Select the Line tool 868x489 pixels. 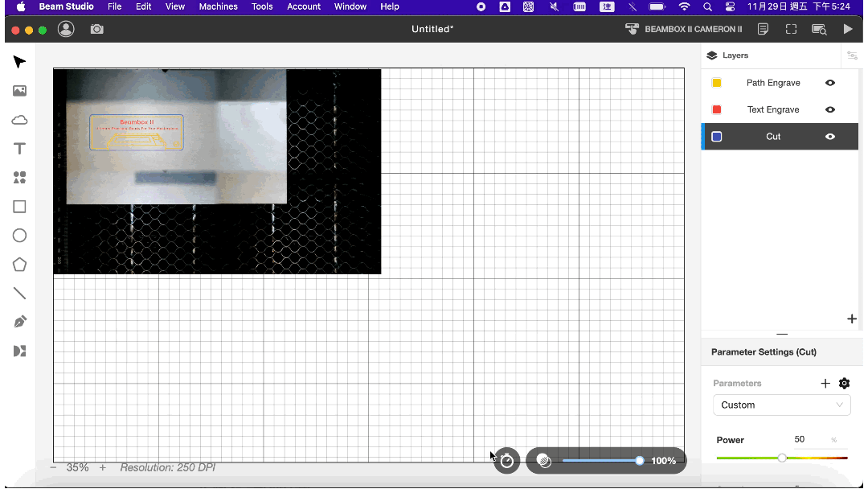[19, 293]
